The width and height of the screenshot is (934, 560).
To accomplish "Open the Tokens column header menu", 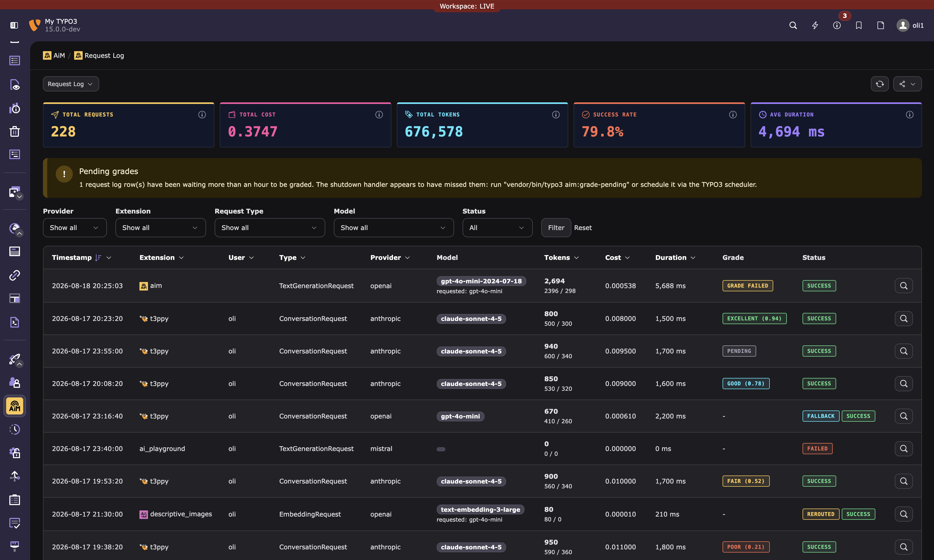I will tap(561, 257).
